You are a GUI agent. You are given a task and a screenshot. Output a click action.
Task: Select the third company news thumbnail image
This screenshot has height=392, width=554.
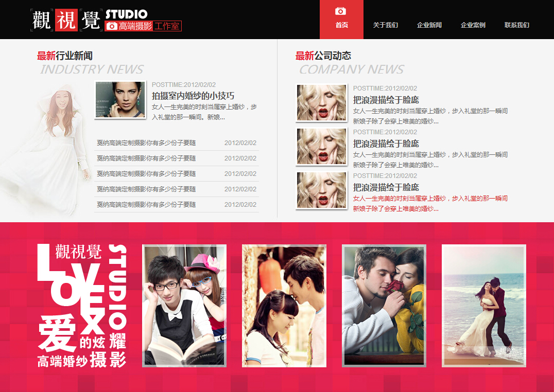321,190
